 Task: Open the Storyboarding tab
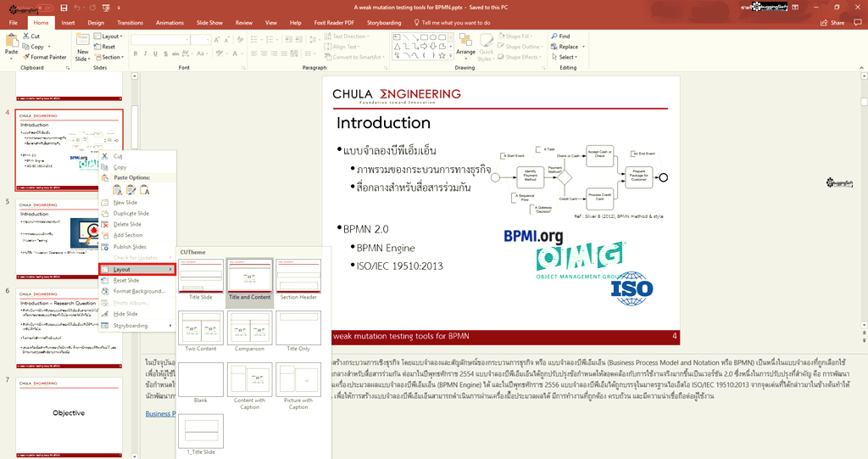(384, 23)
